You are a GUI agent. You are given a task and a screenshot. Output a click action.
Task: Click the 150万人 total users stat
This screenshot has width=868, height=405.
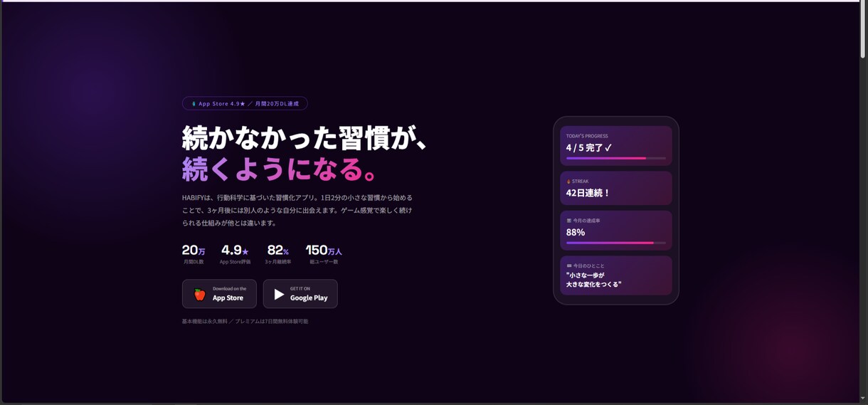[x=324, y=254]
